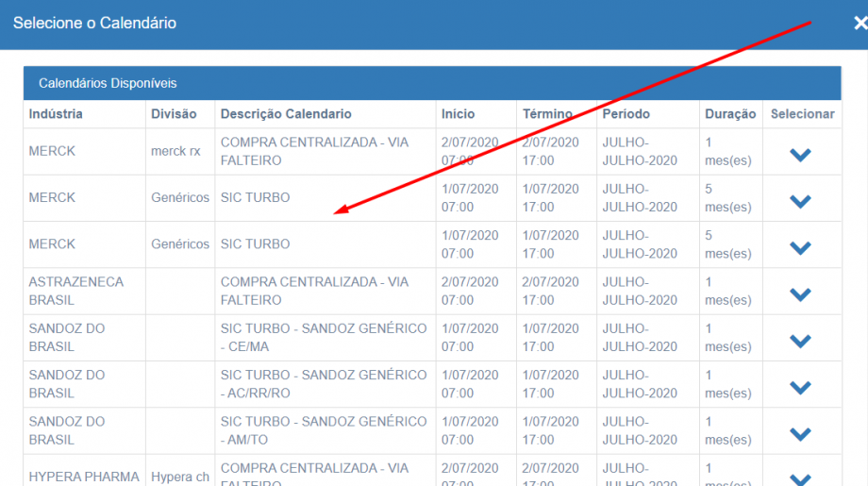Click the Início column header

pyautogui.click(x=458, y=114)
